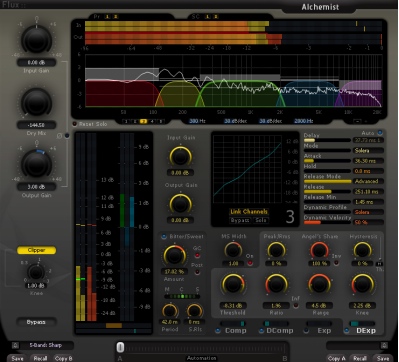Click the Bitter/Sweet Amount knob
Viewport: 399px width, 362px height.
click(x=174, y=256)
